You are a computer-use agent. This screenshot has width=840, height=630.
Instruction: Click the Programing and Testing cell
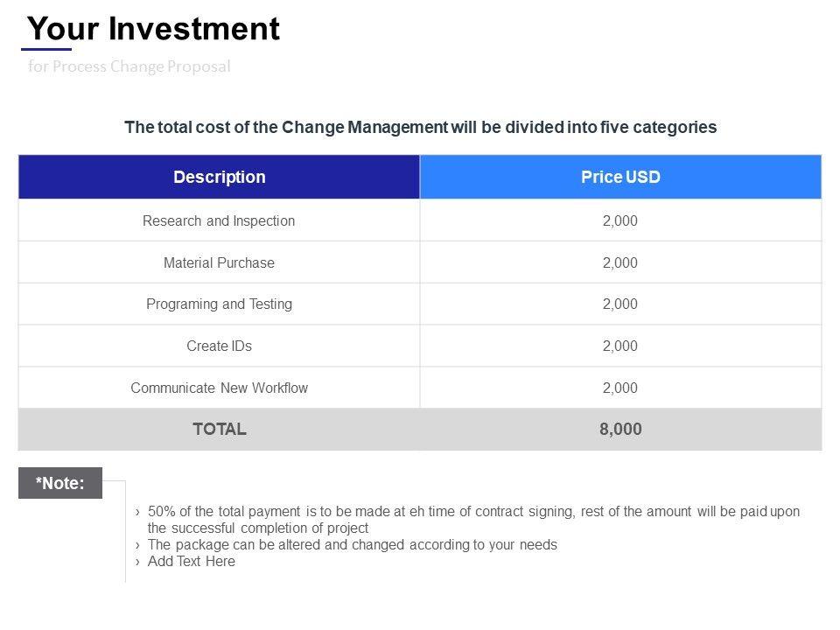(219, 304)
